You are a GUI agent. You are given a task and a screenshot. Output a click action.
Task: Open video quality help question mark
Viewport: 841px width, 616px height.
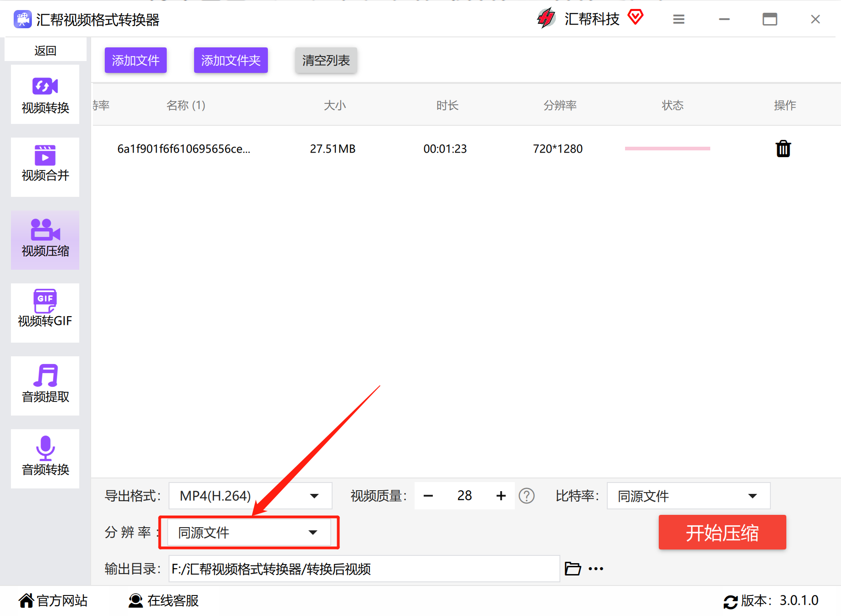(527, 496)
